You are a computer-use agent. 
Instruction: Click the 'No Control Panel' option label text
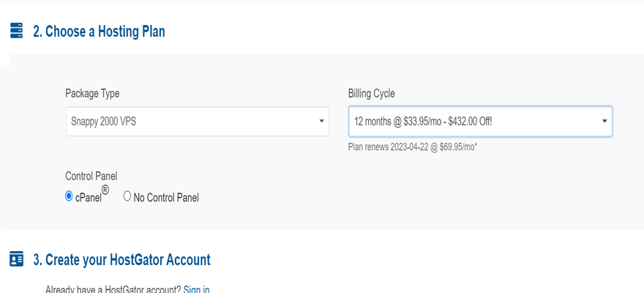166,197
